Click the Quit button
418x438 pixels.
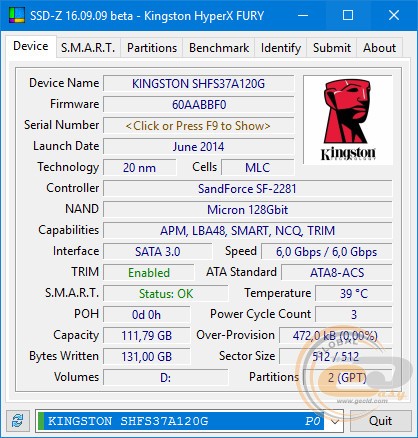(380, 421)
